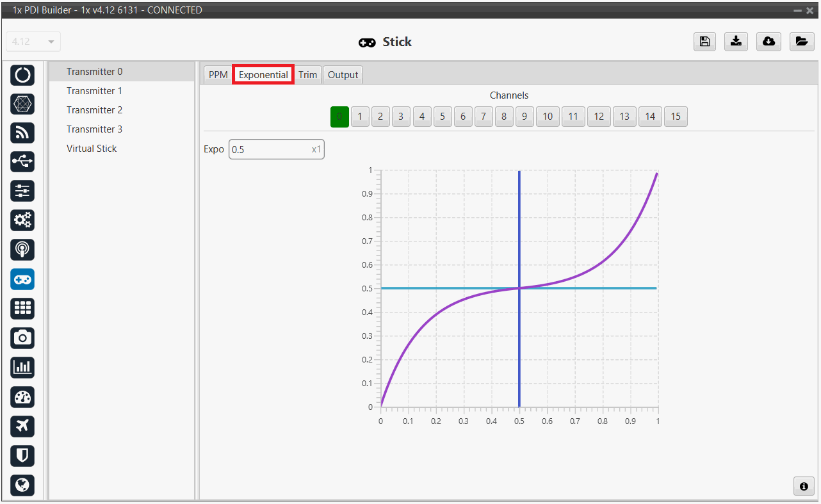The width and height of the screenshot is (821, 504).
Task: Open the camera sidebar icon
Action: click(22, 337)
